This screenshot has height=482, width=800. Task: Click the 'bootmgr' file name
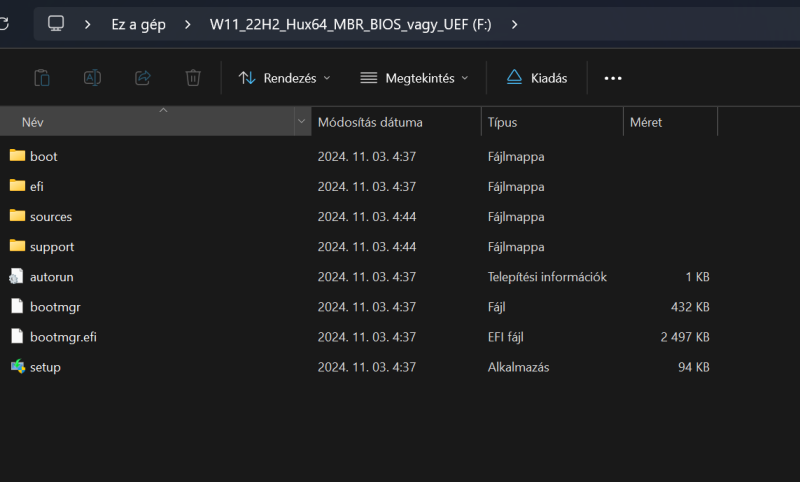coord(55,308)
